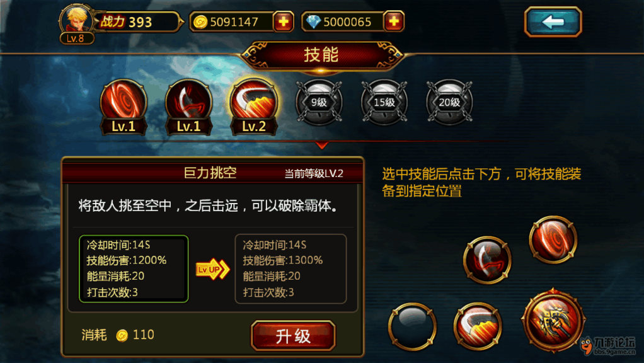The width and height of the screenshot is (644, 363).
Task: Click the plus button beside gold coins
Action: point(284,21)
